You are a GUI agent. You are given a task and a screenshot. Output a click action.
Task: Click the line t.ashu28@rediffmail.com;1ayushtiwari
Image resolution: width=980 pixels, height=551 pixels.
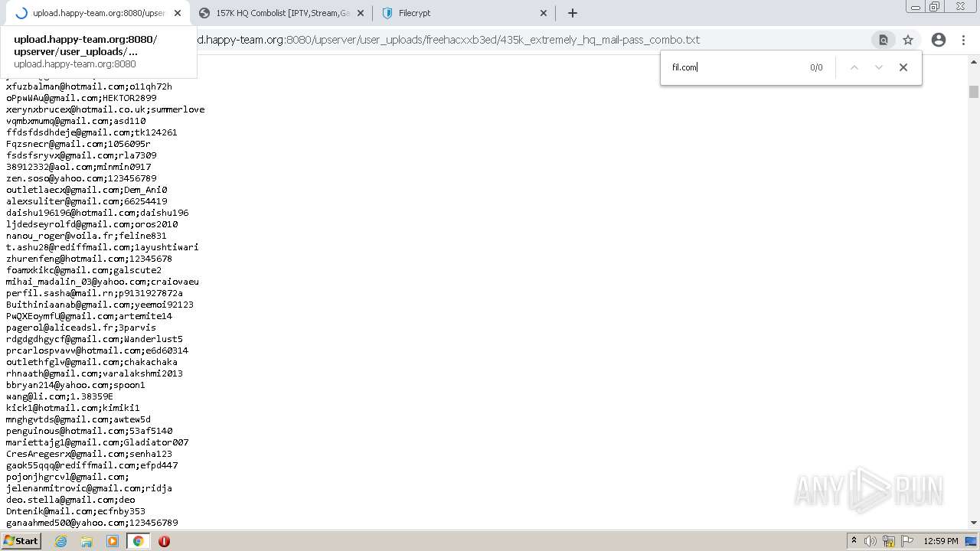click(x=103, y=247)
